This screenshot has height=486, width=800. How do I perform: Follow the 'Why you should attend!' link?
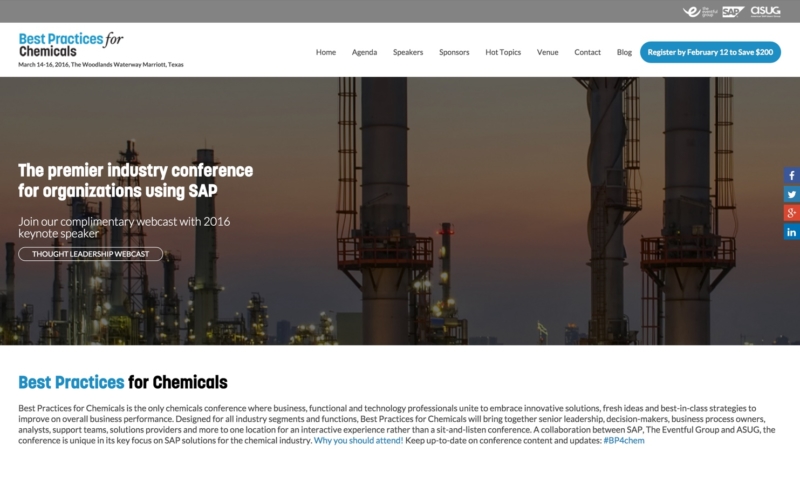pyautogui.click(x=358, y=441)
